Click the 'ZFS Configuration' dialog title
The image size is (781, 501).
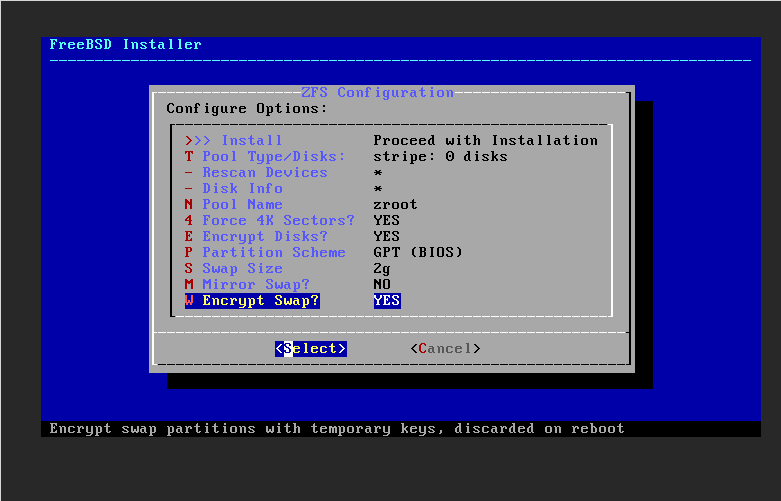pyautogui.click(x=378, y=92)
